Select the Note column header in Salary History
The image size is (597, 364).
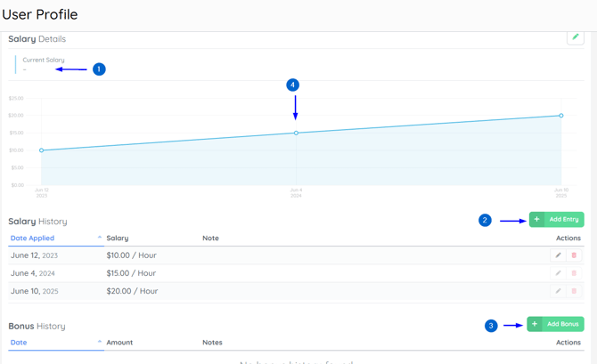coord(210,239)
